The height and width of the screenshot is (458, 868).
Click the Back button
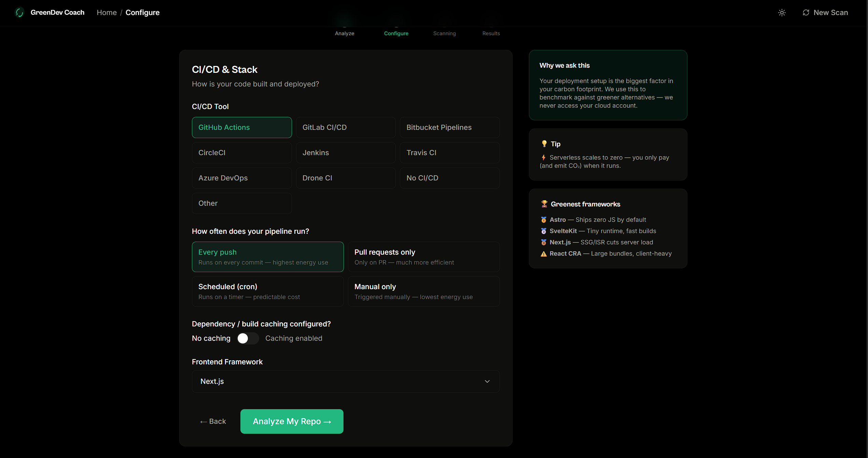(213, 421)
